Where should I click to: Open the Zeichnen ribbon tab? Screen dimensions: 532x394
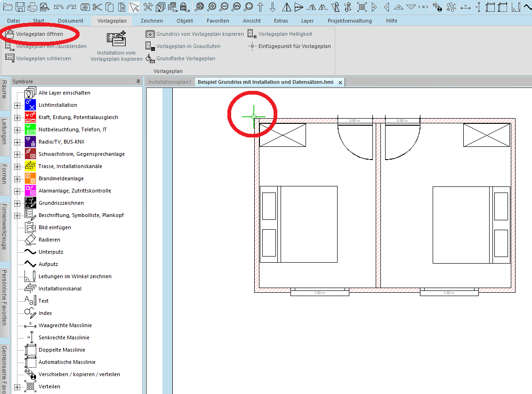click(x=152, y=21)
